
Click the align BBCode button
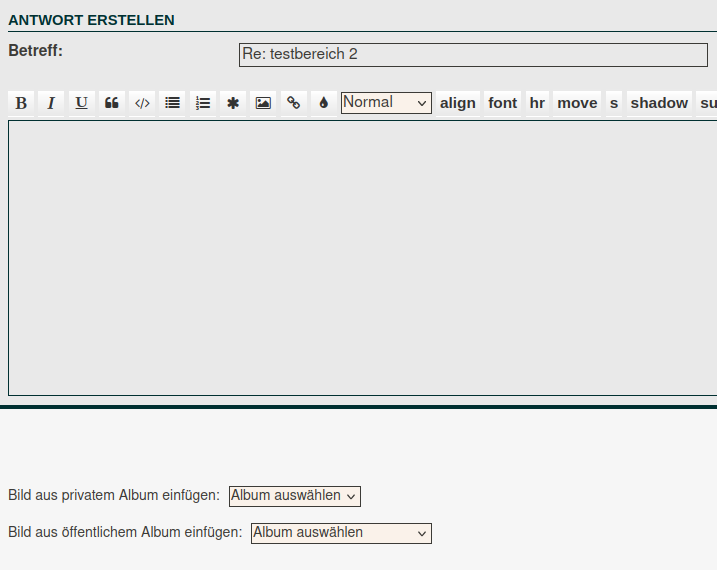[458, 103]
